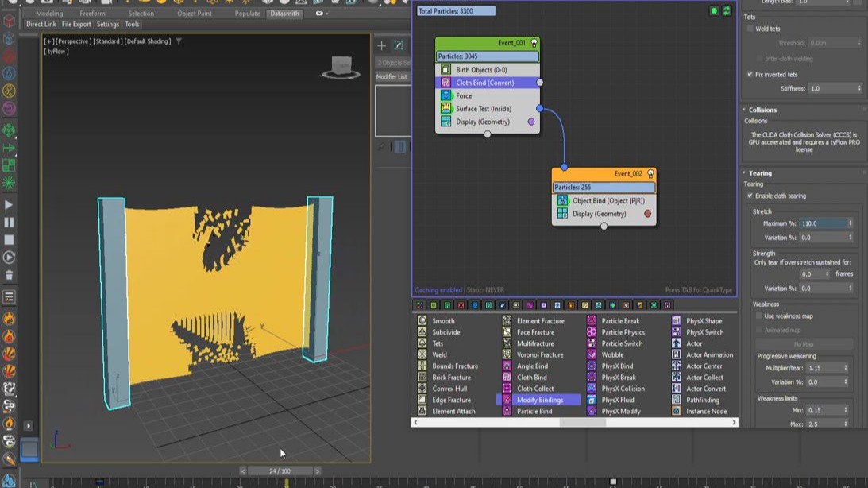Select the PhysX Shape operator icon
The height and width of the screenshot is (488, 868).
click(676, 321)
